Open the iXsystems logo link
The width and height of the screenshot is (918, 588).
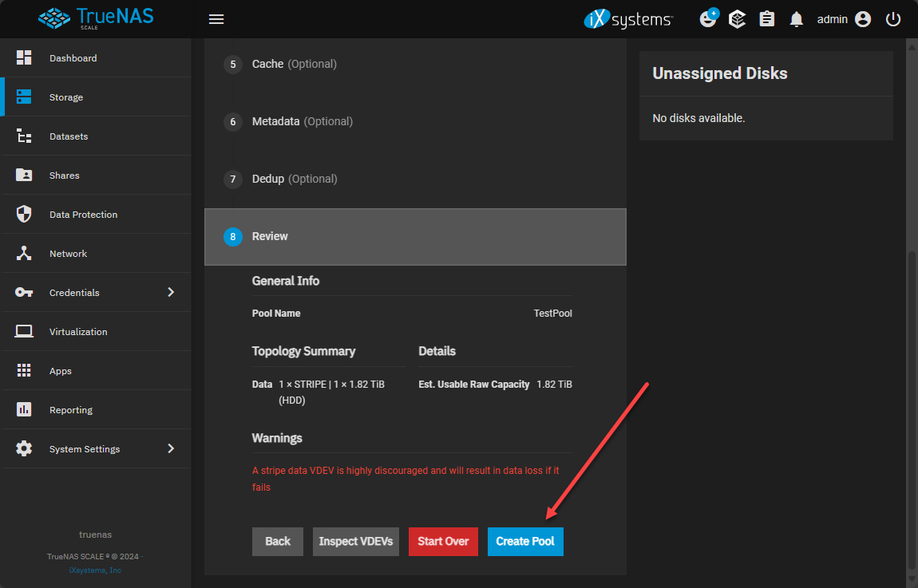(628, 19)
